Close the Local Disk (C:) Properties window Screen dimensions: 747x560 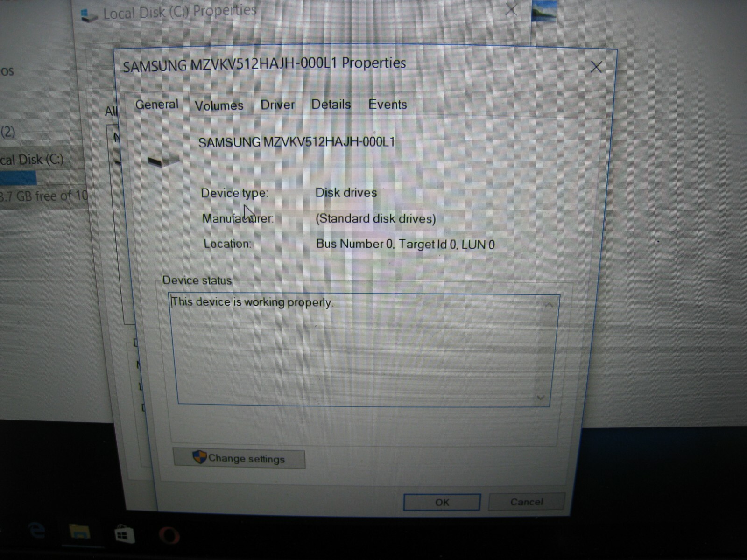[511, 10]
